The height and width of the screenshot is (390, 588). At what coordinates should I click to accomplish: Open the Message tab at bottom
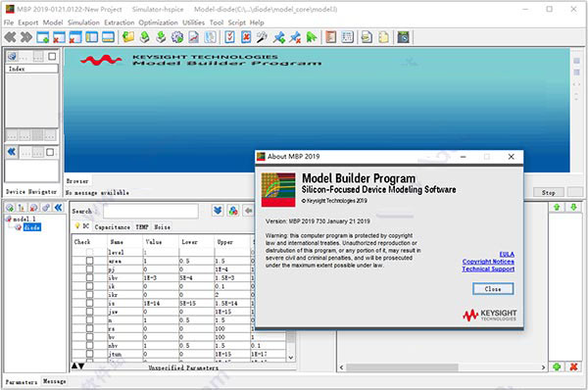(54, 381)
